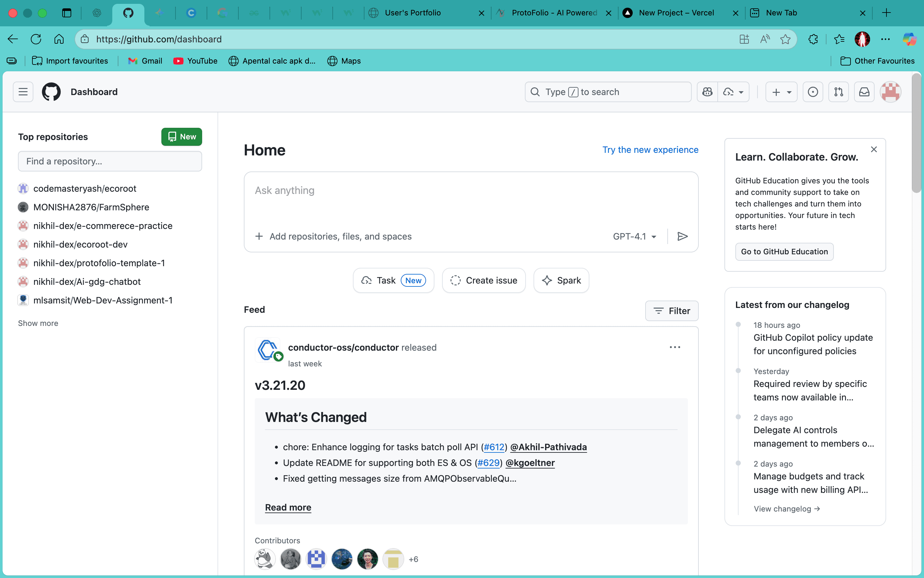Image resolution: width=924 pixels, height=578 pixels.
Task: Open the Pull requests icon in header
Action: point(838,92)
